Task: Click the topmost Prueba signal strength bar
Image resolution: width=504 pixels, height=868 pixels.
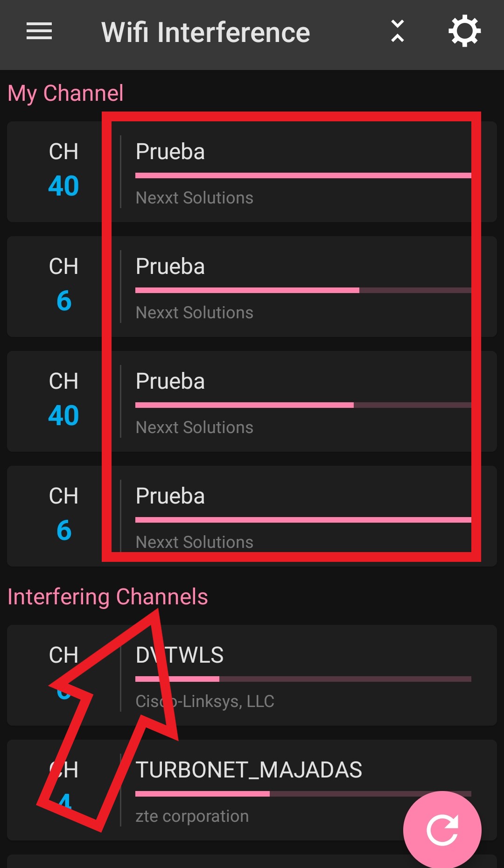Action: click(303, 175)
